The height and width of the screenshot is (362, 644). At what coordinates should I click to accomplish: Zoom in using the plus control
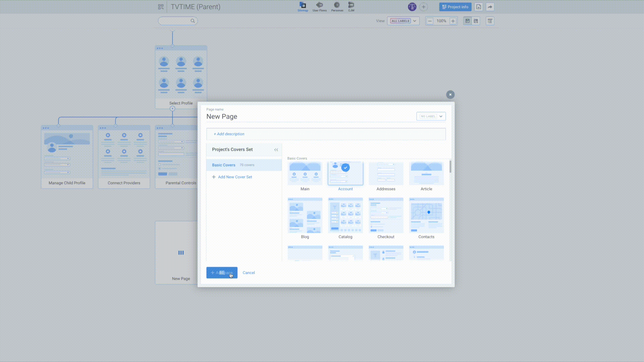[453, 21]
